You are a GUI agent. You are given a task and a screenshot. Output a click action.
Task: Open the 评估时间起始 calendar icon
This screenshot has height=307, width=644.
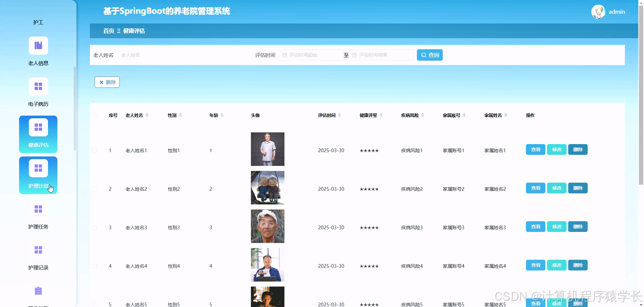click(x=284, y=55)
